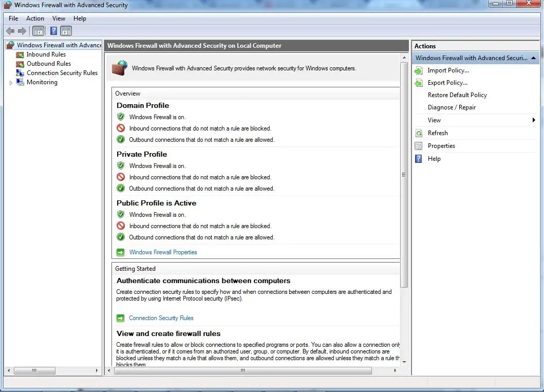The width and height of the screenshot is (544, 392).
Task: Click the blue Help toolbar icon
Action: (x=53, y=31)
